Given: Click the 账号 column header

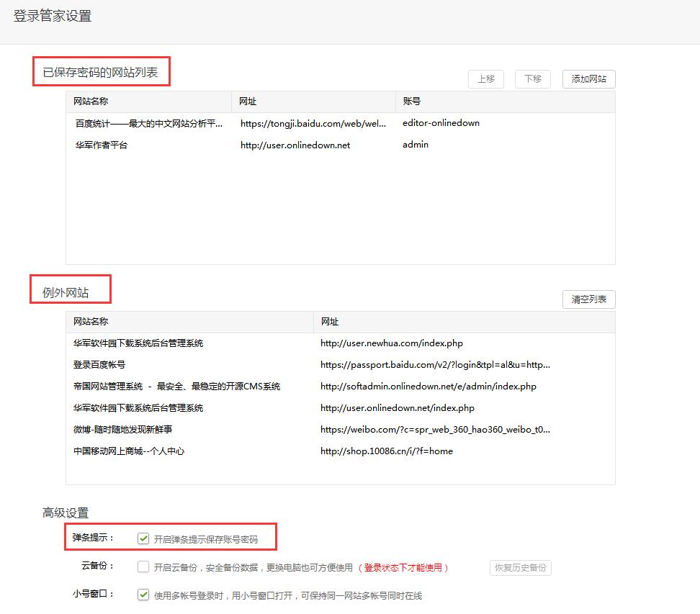Looking at the screenshot, I should [x=412, y=101].
